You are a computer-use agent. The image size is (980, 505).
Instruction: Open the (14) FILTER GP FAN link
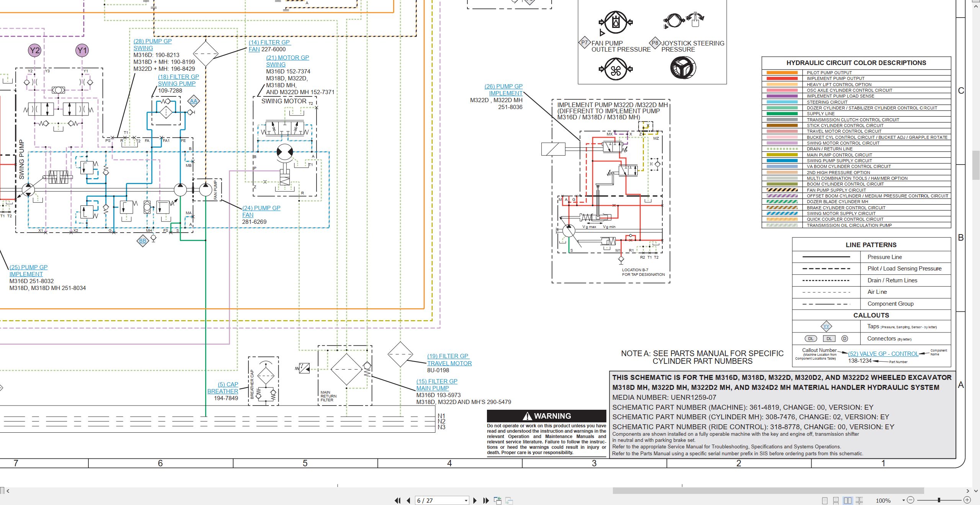(x=269, y=46)
